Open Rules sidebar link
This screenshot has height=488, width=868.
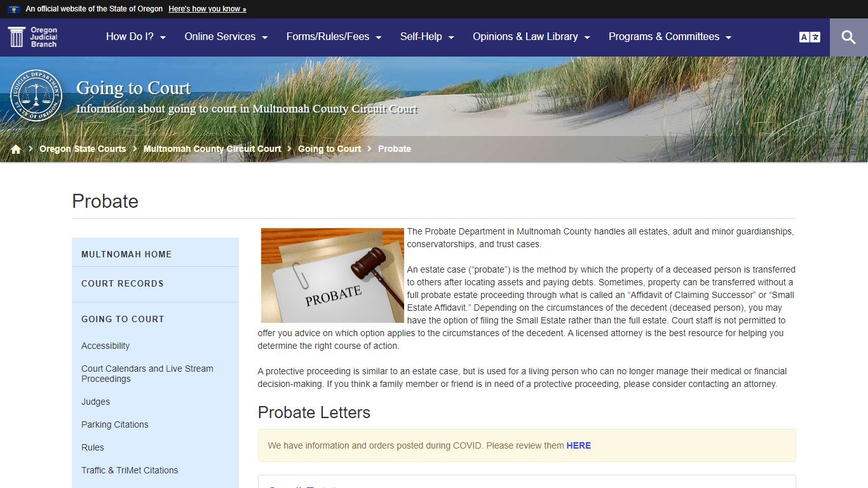[93, 447]
